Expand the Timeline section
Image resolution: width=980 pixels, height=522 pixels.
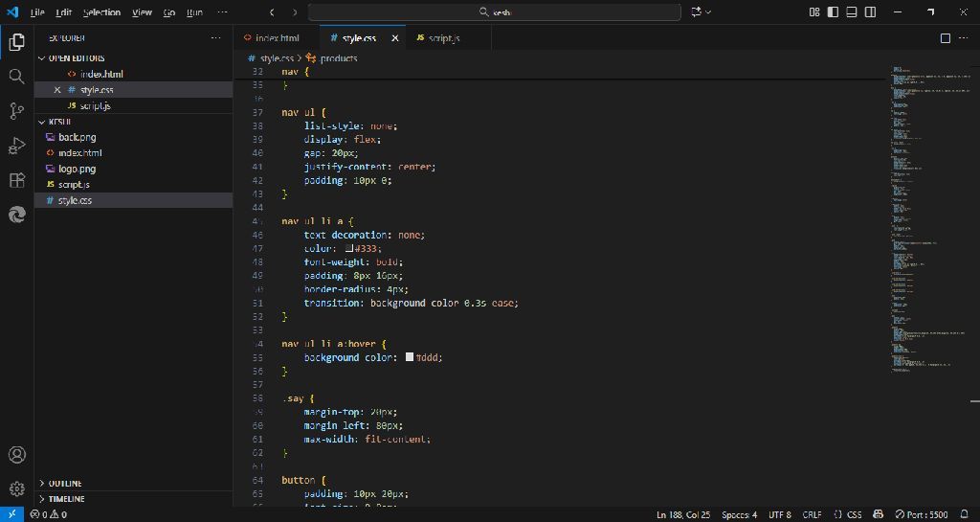pos(67,499)
